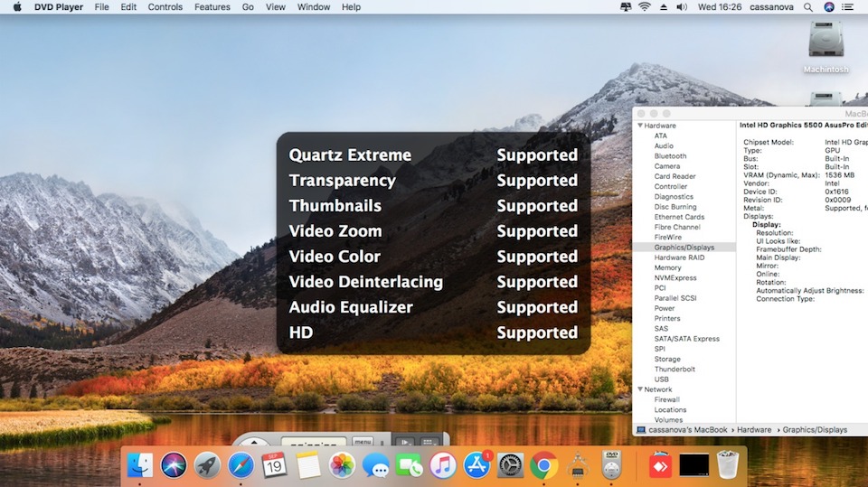
Task: Open the Wi-Fi status menu
Action: click(645, 7)
